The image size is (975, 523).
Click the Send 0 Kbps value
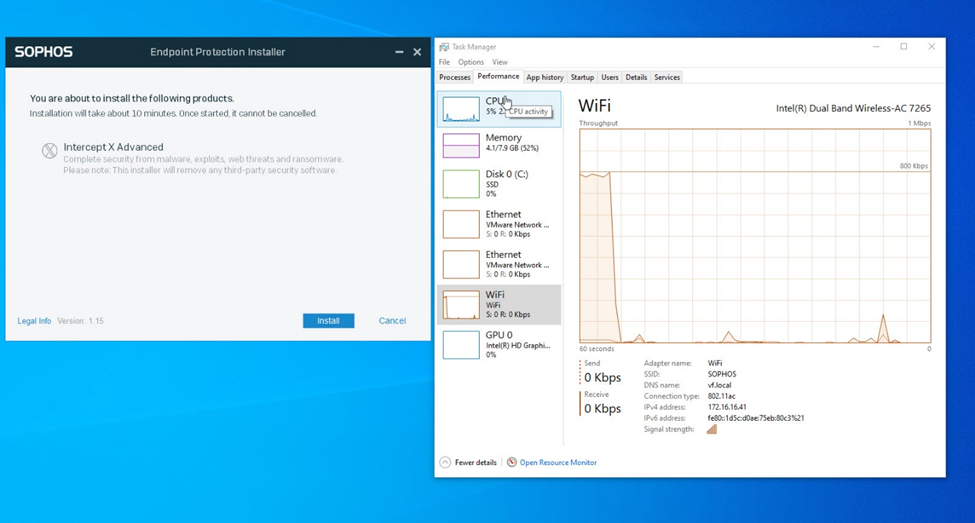tap(603, 377)
